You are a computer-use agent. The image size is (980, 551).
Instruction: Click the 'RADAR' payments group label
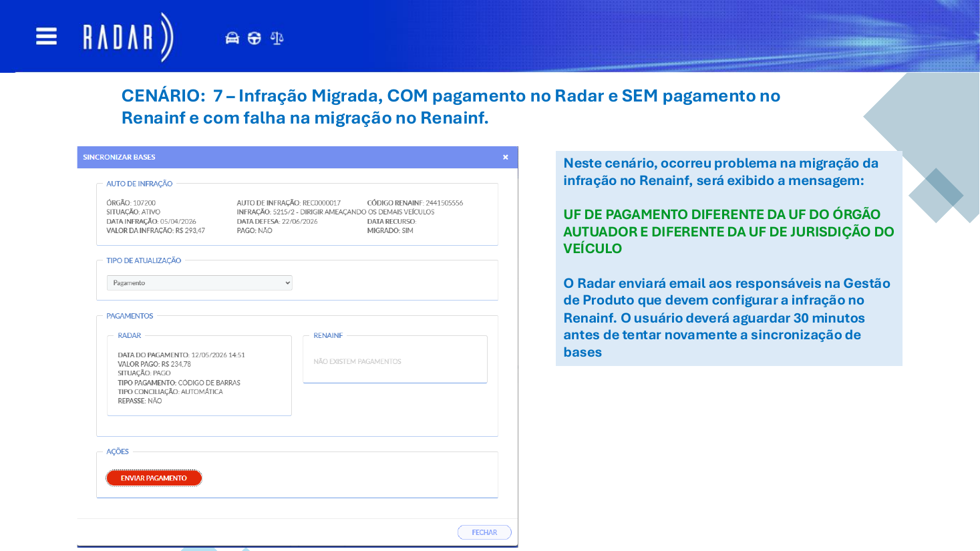coord(130,335)
